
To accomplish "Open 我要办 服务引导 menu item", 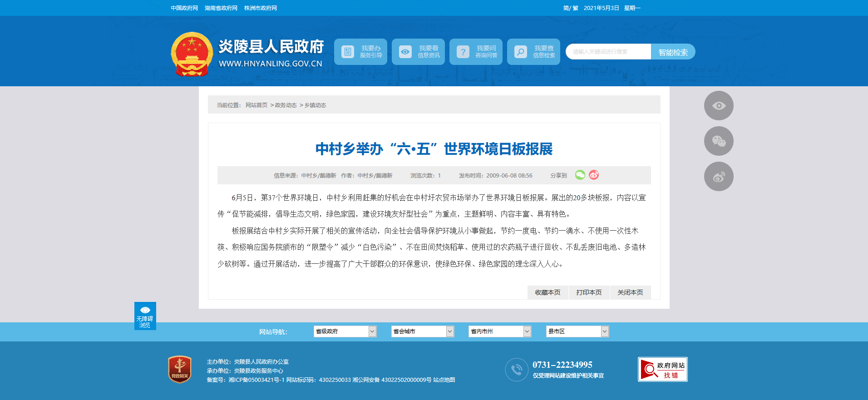I will click(x=360, y=52).
